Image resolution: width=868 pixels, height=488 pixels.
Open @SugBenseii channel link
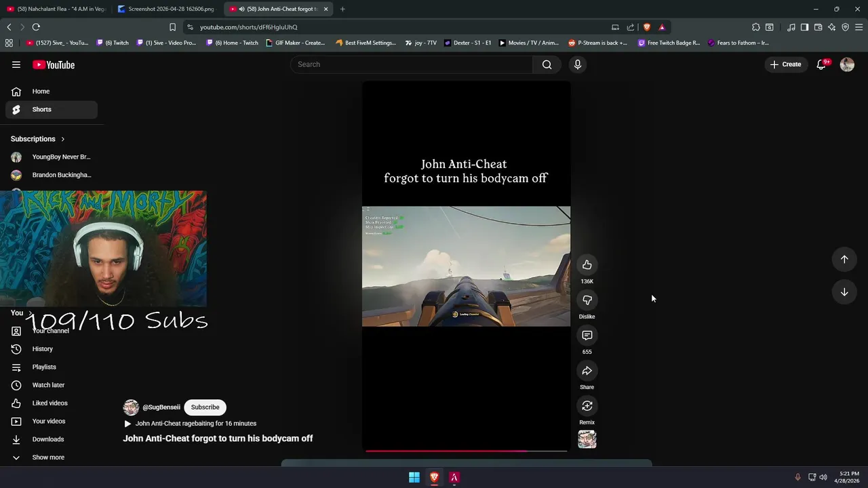(x=161, y=407)
